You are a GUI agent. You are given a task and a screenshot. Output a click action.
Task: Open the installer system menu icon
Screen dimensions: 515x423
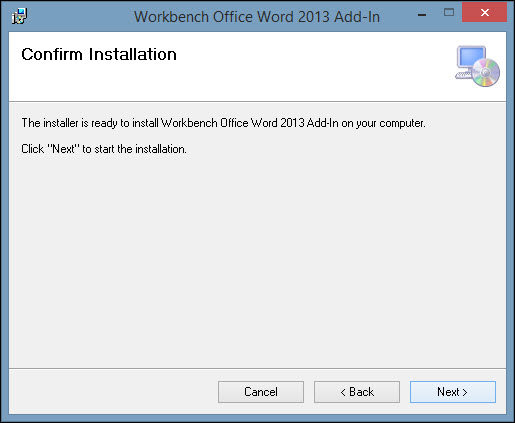[x=19, y=16]
